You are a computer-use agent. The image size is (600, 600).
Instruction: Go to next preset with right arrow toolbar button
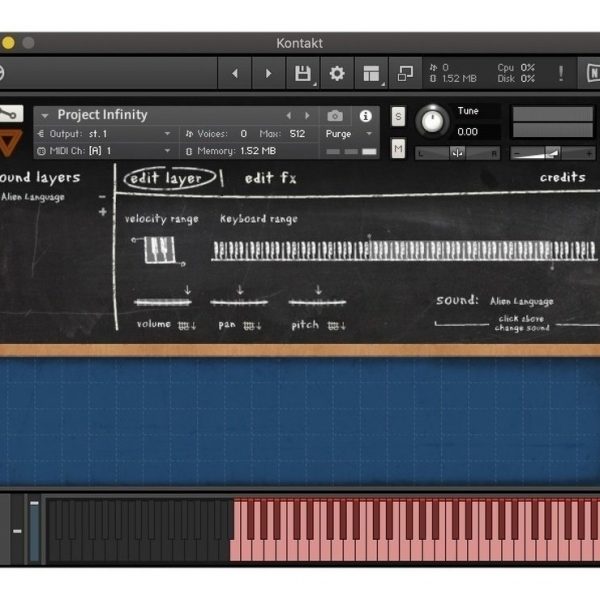tap(269, 73)
